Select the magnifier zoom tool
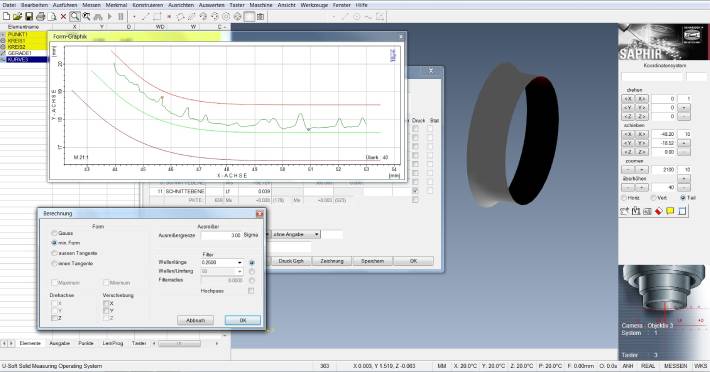710x372 pixels. point(75,17)
